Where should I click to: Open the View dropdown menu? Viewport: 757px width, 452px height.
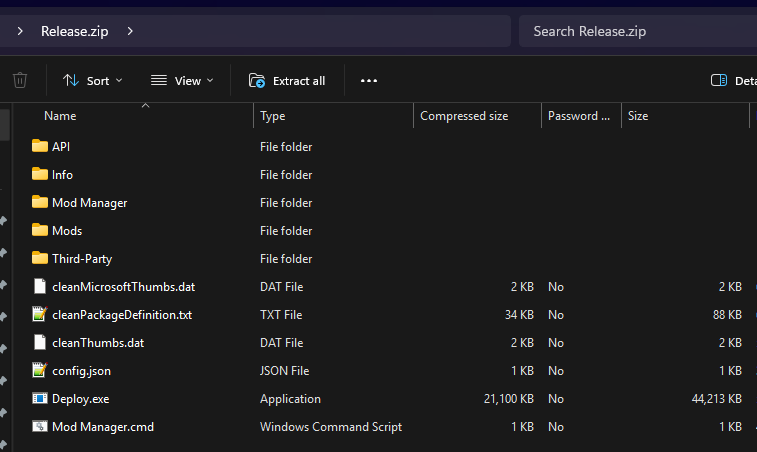[x=182, y=80]
